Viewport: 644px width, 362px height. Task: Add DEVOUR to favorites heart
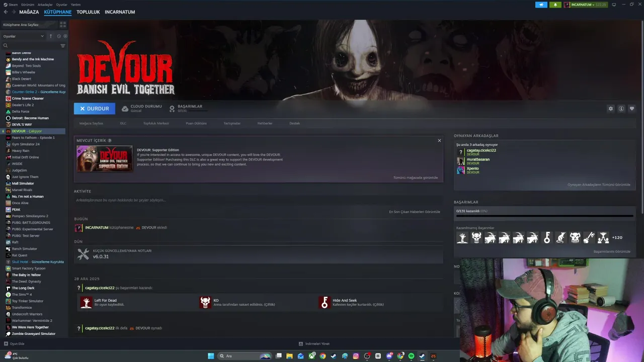(x=632, y=109)
